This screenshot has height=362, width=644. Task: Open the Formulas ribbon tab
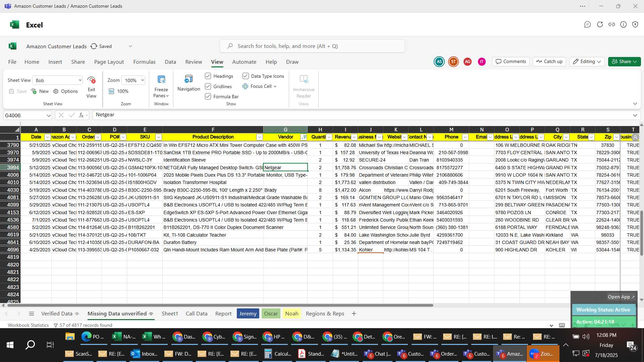click(144, 62)
